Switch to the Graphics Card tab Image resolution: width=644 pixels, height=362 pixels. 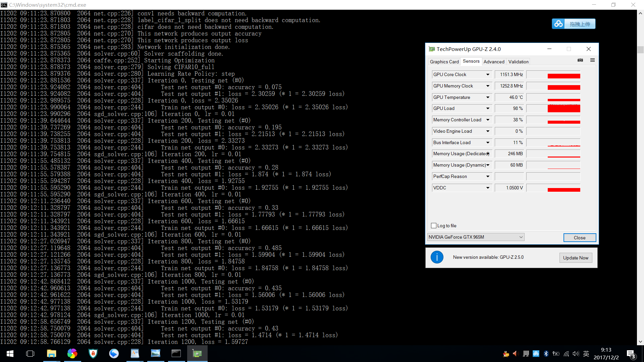[444, 62]
